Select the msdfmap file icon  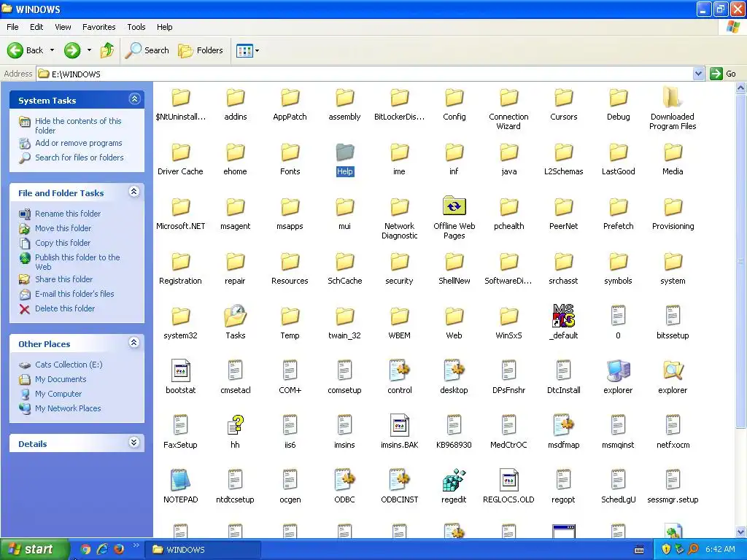click(x=563, y=425)
